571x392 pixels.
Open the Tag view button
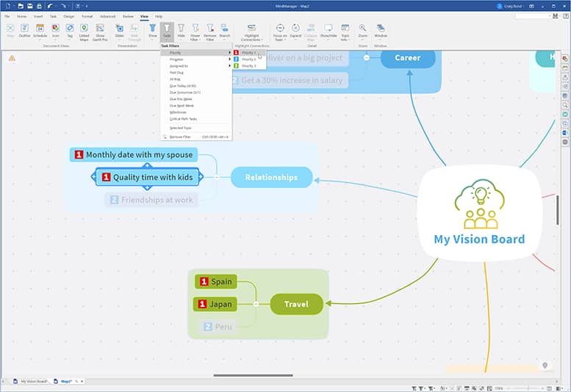click(x=70, y=30)
